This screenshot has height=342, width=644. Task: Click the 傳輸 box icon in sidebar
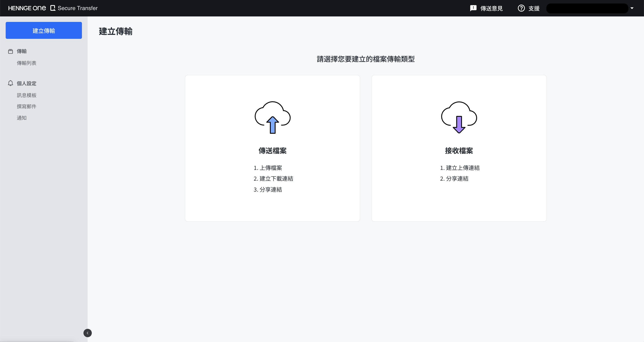click(11, 51)
